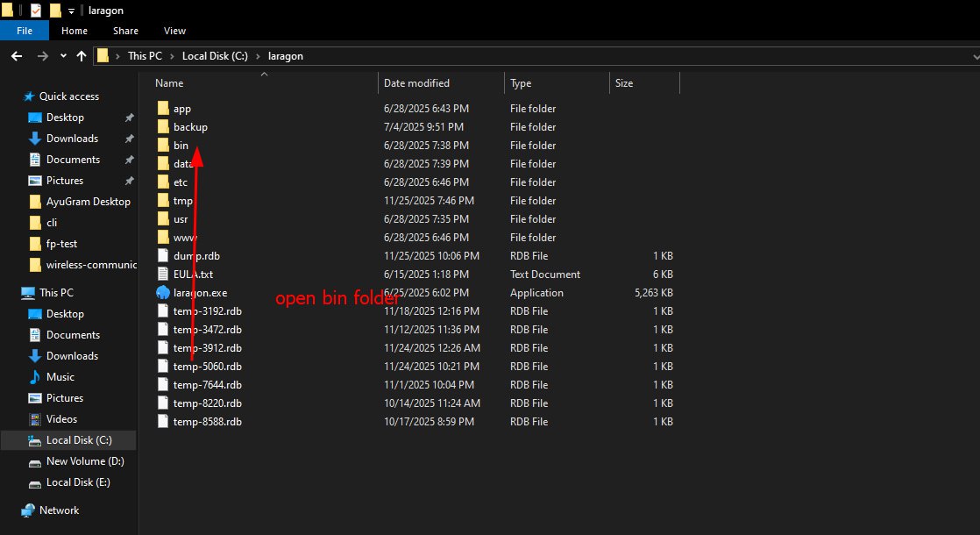The image size is (980, 535).
Task: Sort by the Size column header
Action: [624, 83]
